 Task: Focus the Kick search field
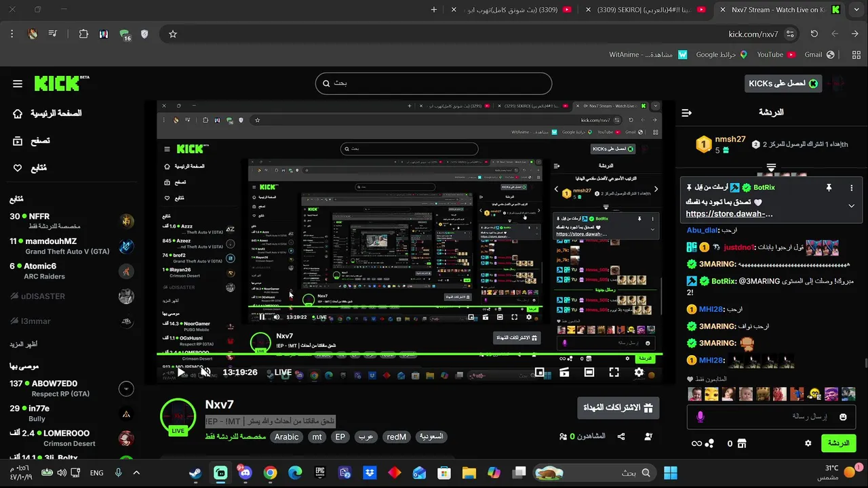(433, 83)
